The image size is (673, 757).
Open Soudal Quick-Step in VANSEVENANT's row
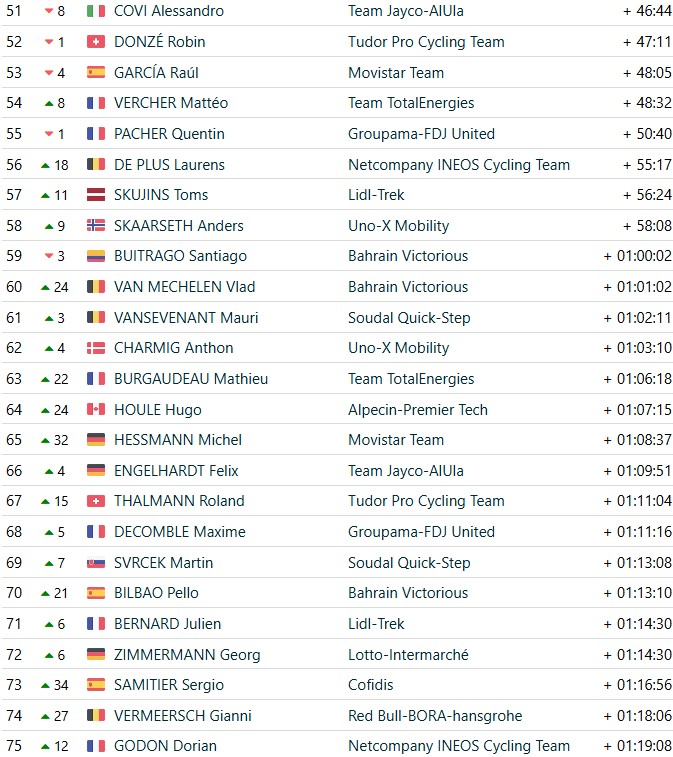(x=409, y=318)
